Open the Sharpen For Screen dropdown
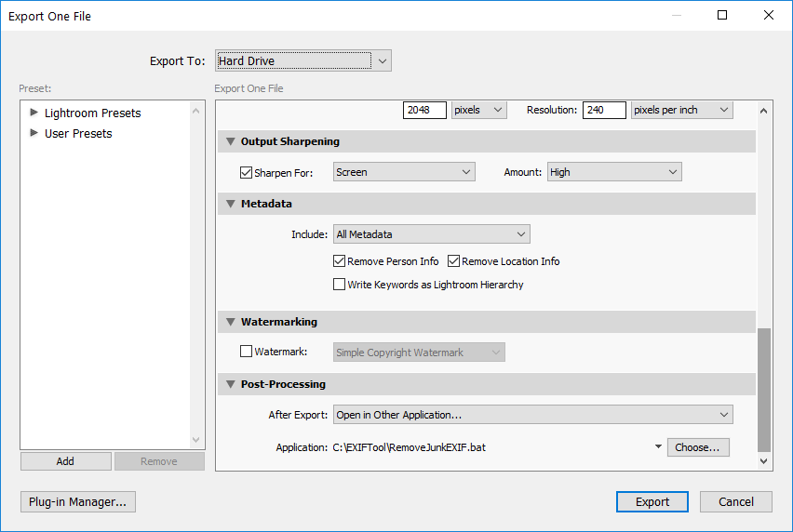This screenshot has width=793, height=532. click(404, 172)
